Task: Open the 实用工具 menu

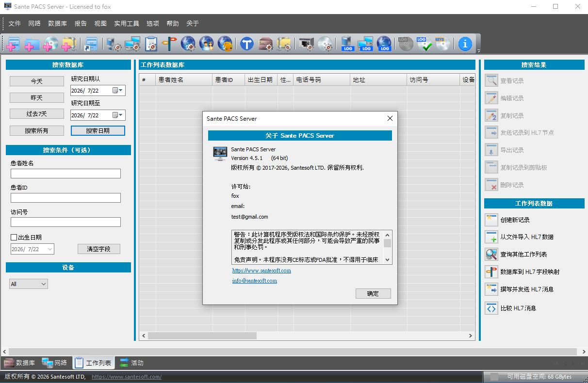Action: point(127,23)
